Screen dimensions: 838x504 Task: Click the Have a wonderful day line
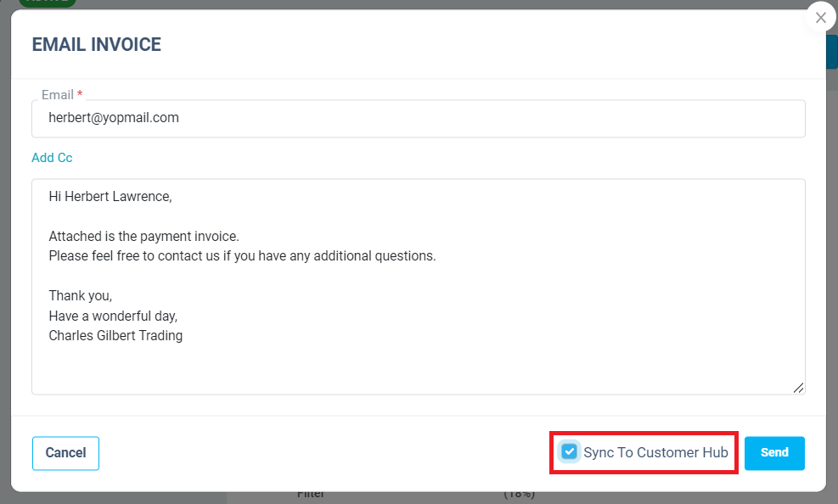113,316
